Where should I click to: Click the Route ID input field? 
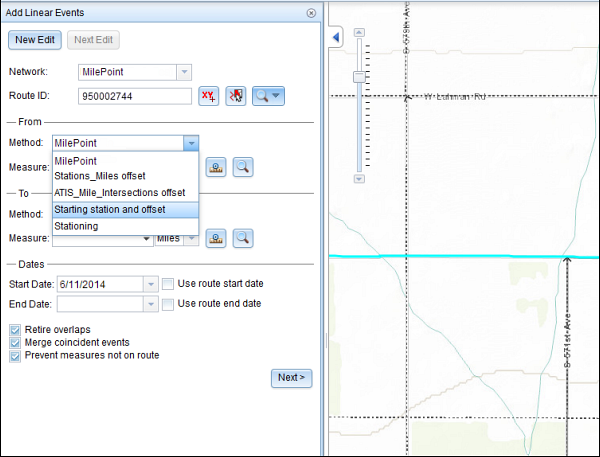(x=134, y=96)
